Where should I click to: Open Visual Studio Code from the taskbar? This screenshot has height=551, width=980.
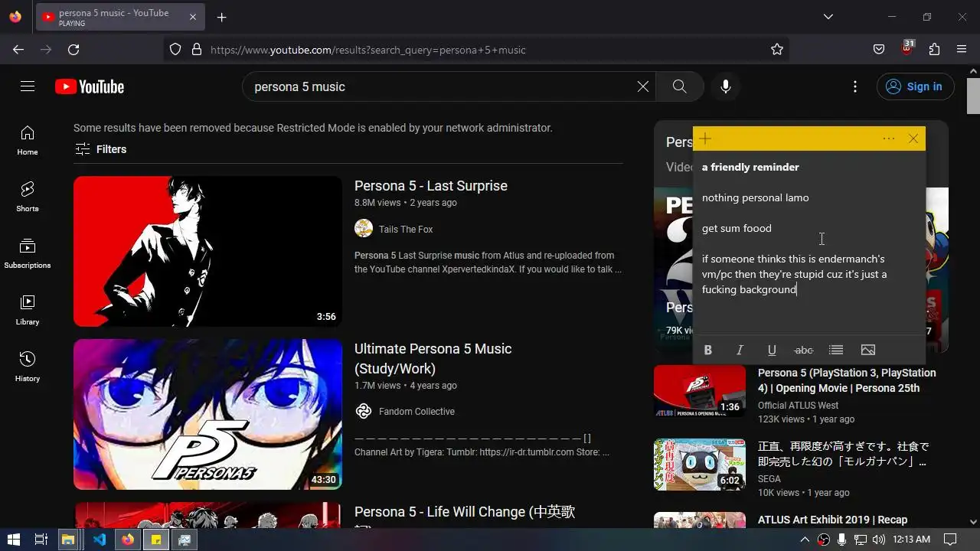(99, 540)
